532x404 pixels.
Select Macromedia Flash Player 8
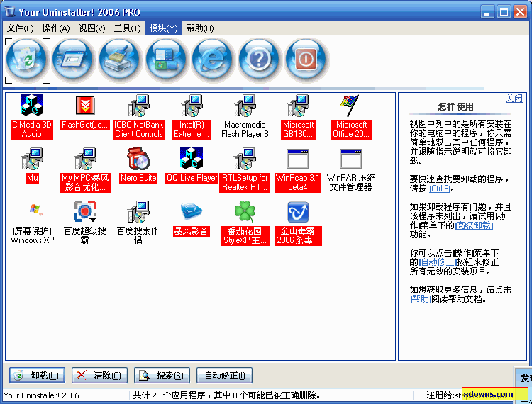(x=245, y=117)
